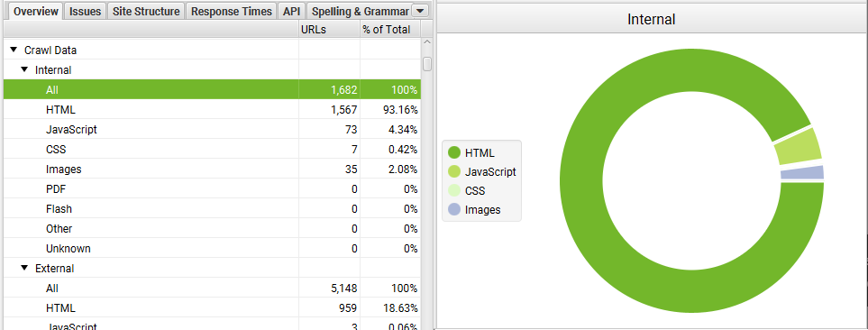Screen dimensions: 868x330
Task: Click the Images legend color dot
Action: [x=454, y=209]
